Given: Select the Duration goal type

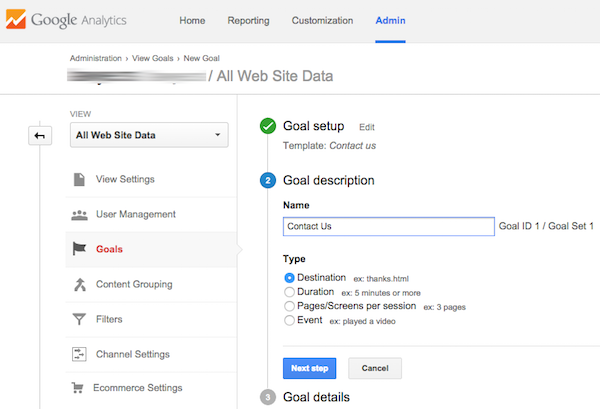Looking at the screenshot, I should [x=289, y=291].
